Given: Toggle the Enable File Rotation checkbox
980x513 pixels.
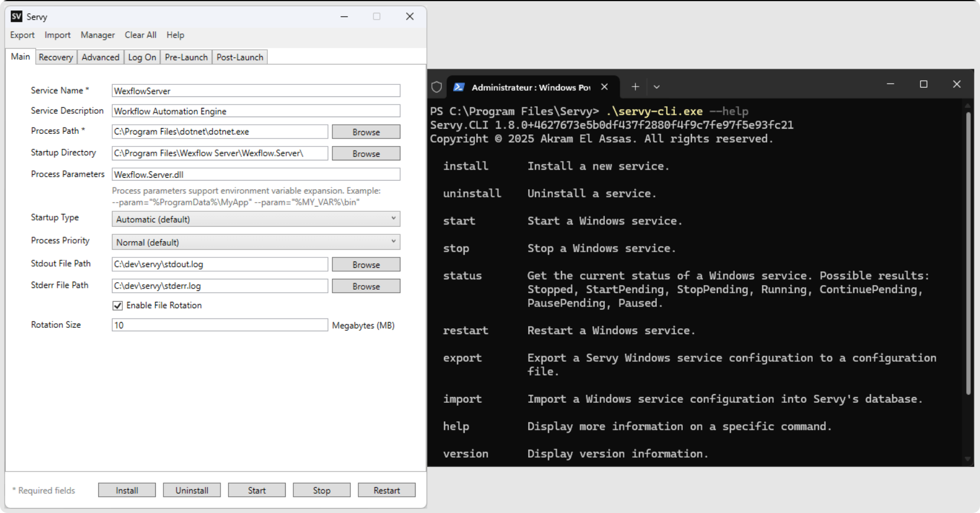Looking at the screenshot, I should pyautogui.click(x=118, y=305).
